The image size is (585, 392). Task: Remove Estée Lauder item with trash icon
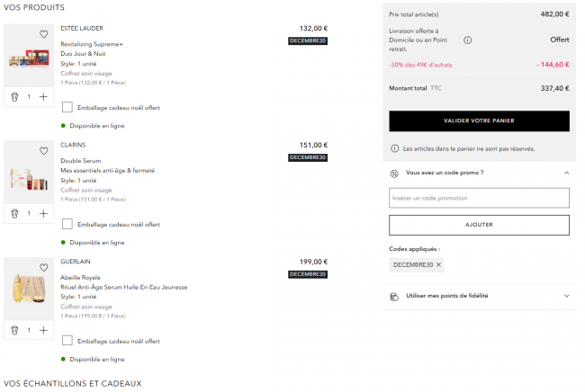14,96
